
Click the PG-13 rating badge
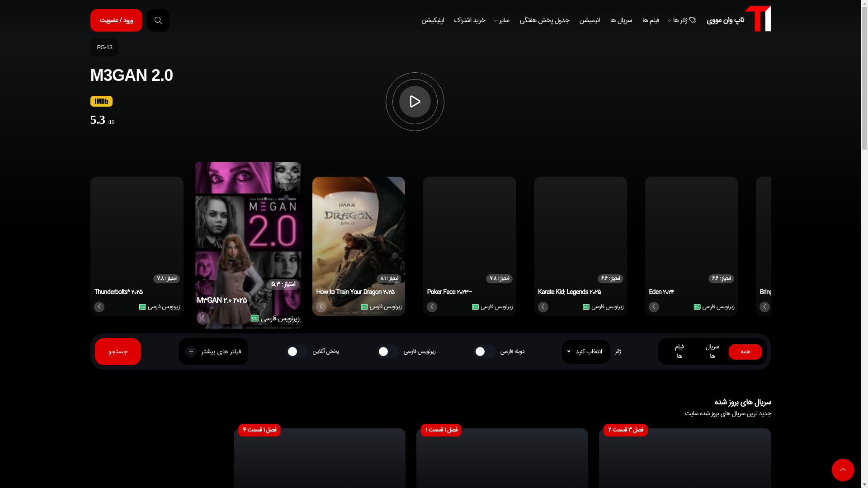point(104,47)
